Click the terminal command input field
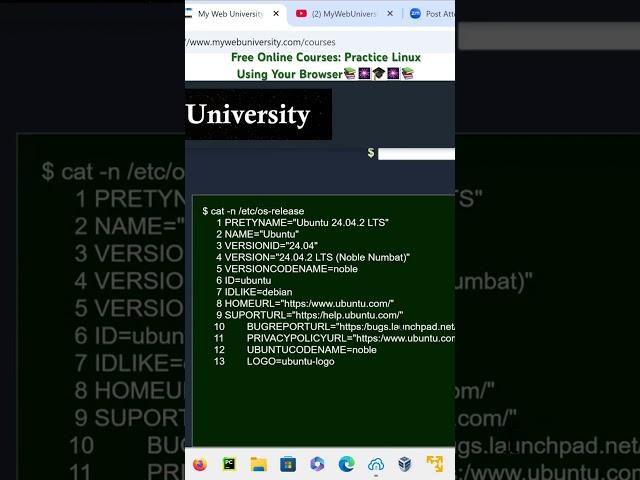 click(416, 154)
